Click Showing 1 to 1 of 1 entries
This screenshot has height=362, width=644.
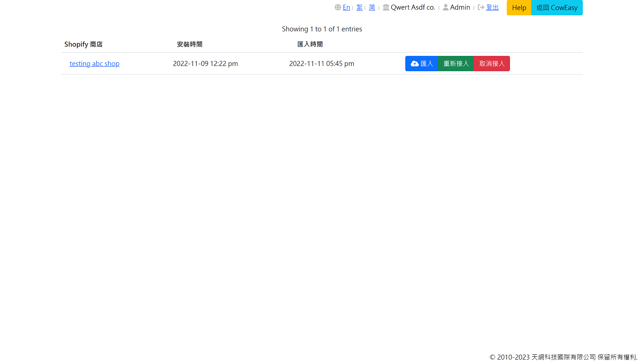click(322, 29)
